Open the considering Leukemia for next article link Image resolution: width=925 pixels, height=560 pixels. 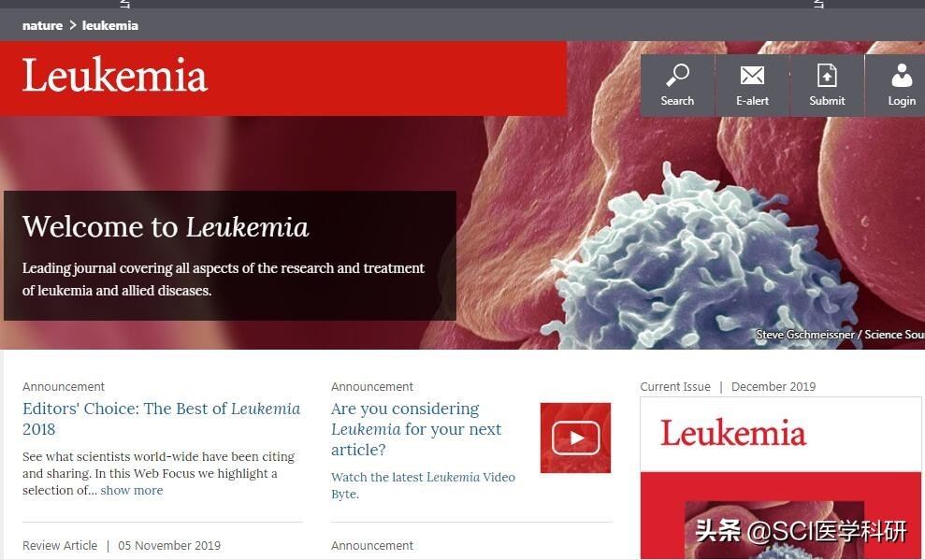pos(416,428)
